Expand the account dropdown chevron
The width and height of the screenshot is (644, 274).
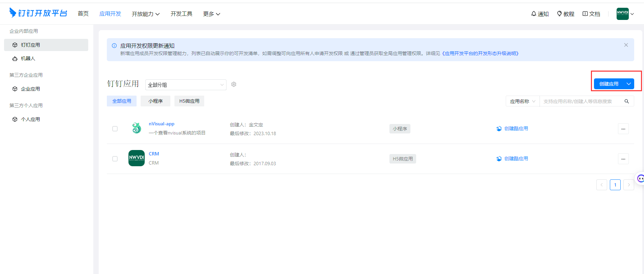point(632,14)
